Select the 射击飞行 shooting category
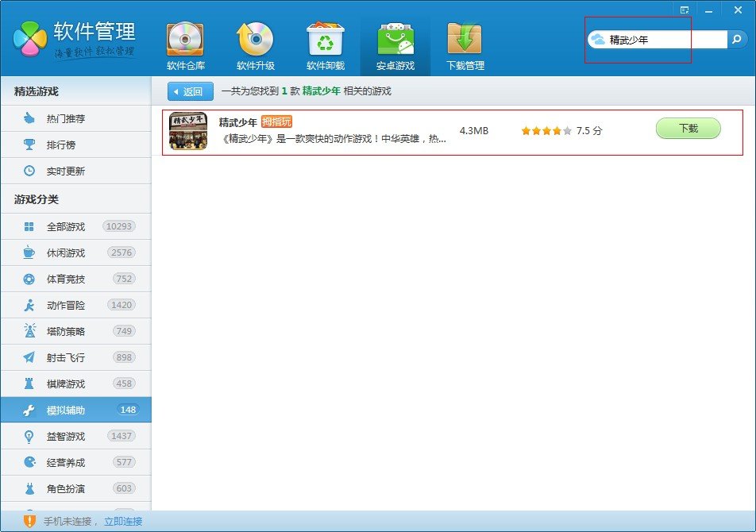Viewport: 756px width, 532px height. coord(66,357)
